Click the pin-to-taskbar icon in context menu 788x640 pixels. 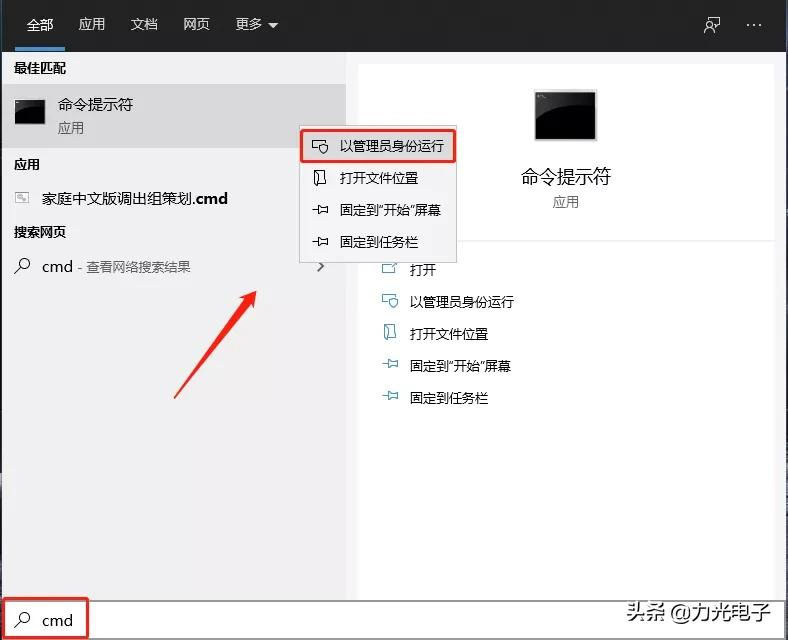pos(320,242)
